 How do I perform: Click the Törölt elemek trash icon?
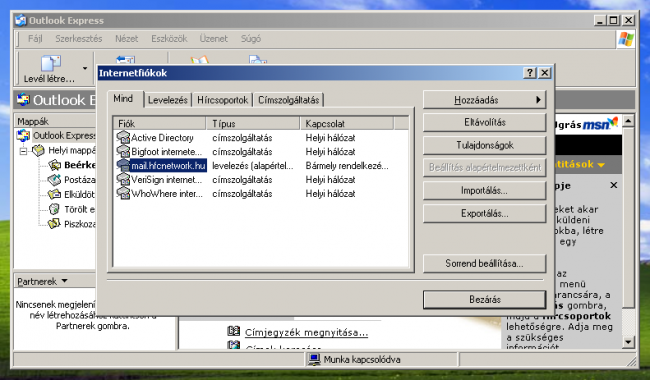tap(54, 209)
